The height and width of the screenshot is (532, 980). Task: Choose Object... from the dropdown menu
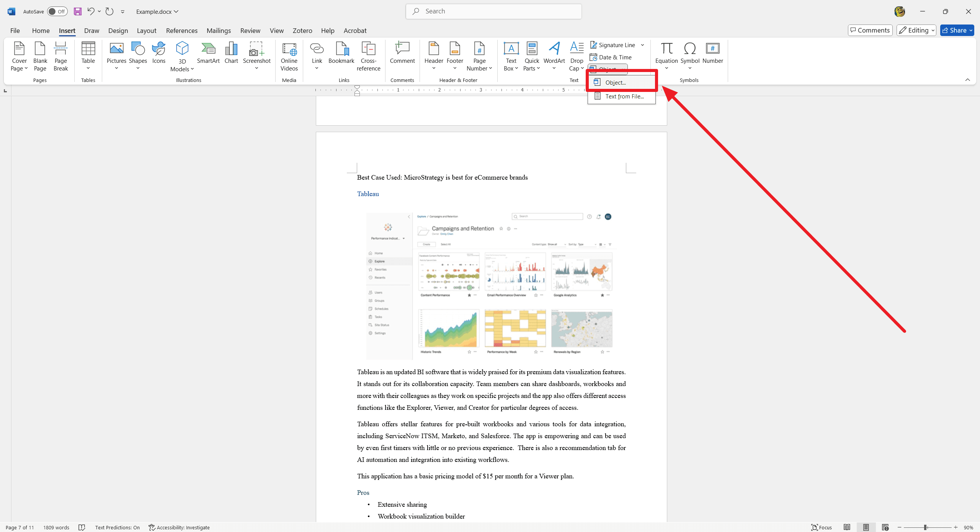tap(622, 82)
